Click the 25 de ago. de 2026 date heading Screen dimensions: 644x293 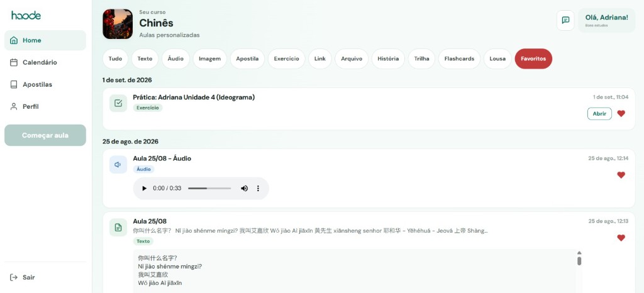(131, 141)
